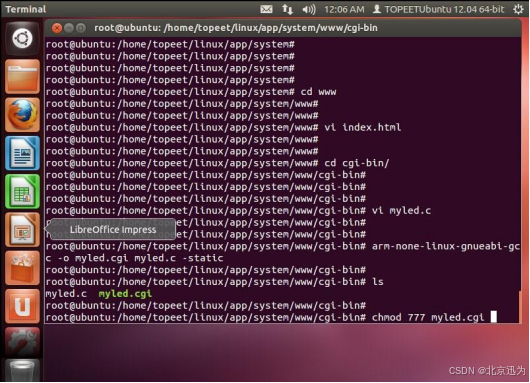Click the 'vi myled.c' command line
The height and width of the screenshot is (383, 530).
pyautogui.click(x=238, y=211)
